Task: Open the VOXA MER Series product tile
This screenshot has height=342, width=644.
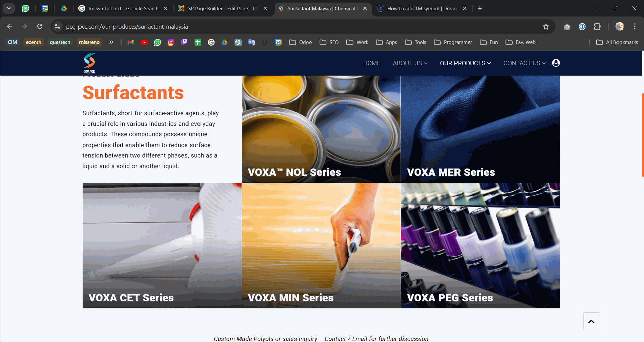Action: click(480, 129)
